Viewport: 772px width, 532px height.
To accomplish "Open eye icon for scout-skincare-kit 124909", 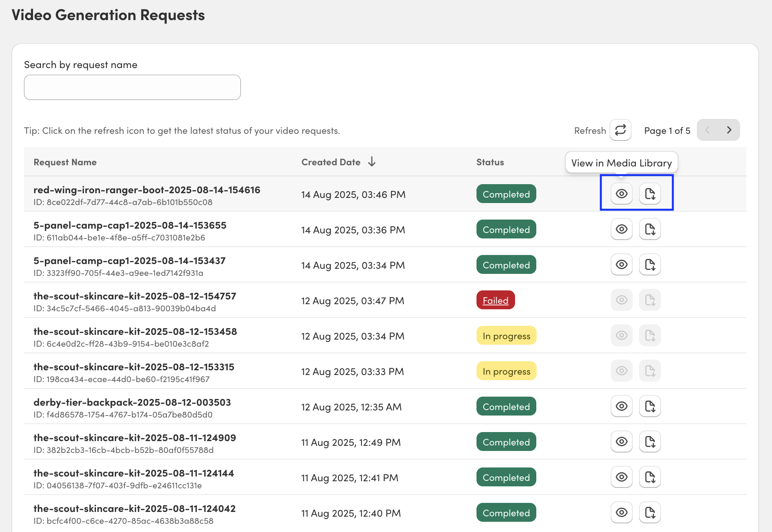I will tap(621, 441).
